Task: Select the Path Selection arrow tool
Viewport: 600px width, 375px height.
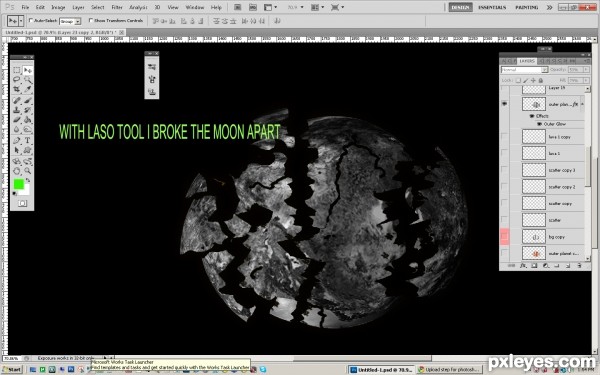Action: (x=16, y=150)
